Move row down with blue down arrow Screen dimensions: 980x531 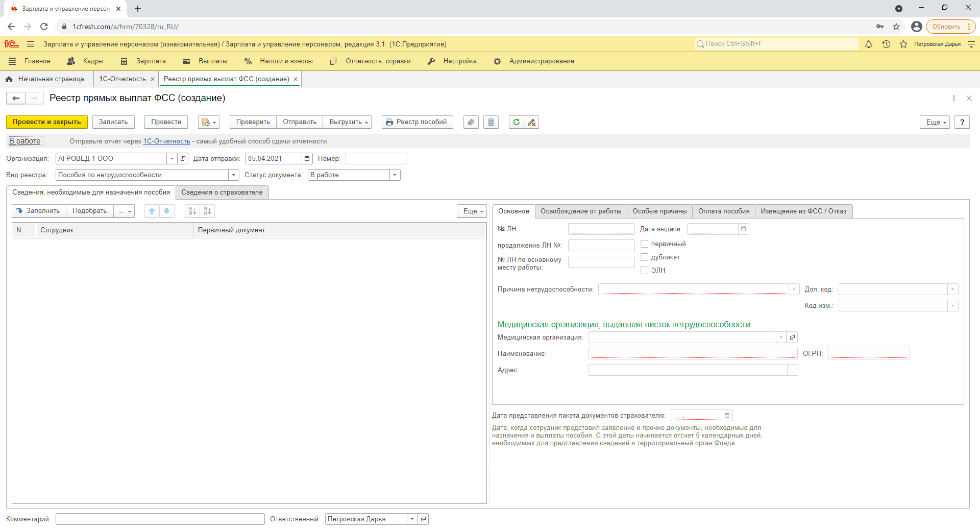166,211
